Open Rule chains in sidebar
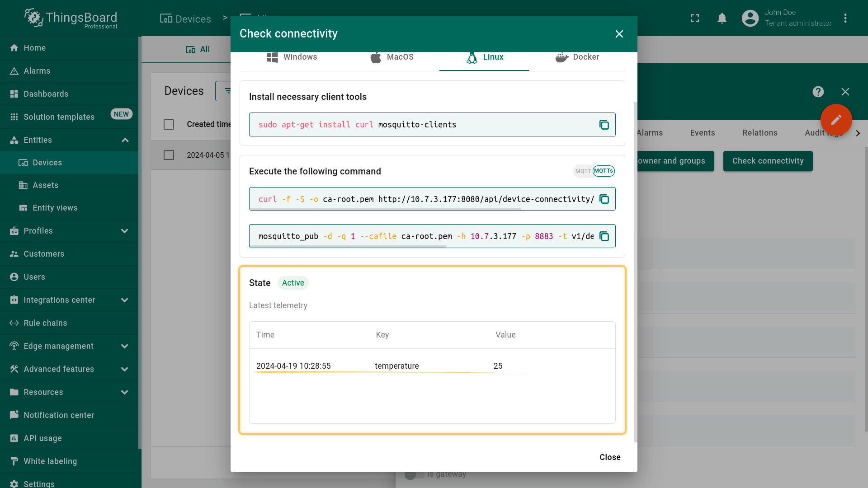Image resolution: width=868 pixels, height=488 pixels. [x=45, y=323]
